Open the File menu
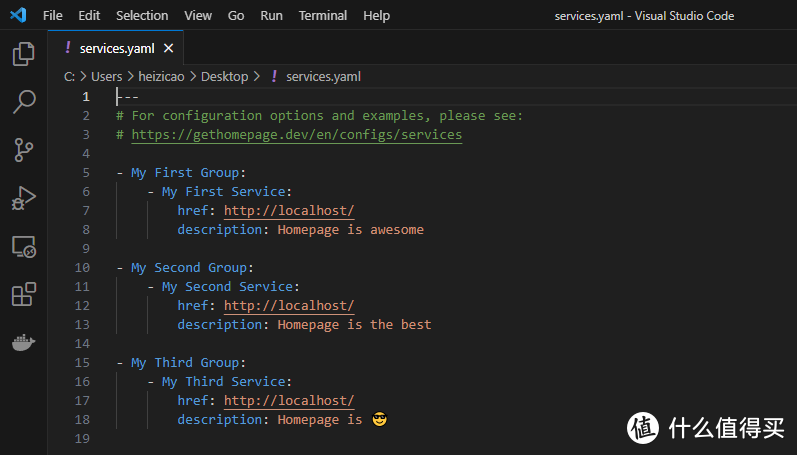The height and width of the screenshot is (455, 797). pos(53,16)
